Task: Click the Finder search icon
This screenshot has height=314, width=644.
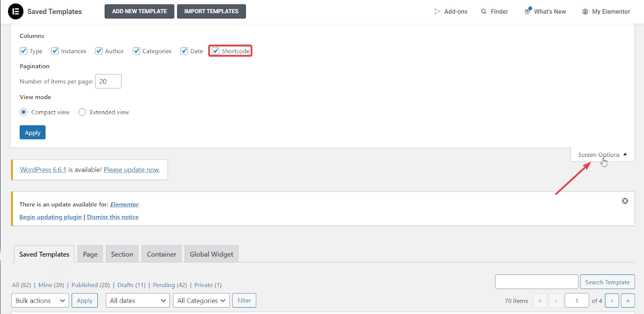Action: [484, 11]
